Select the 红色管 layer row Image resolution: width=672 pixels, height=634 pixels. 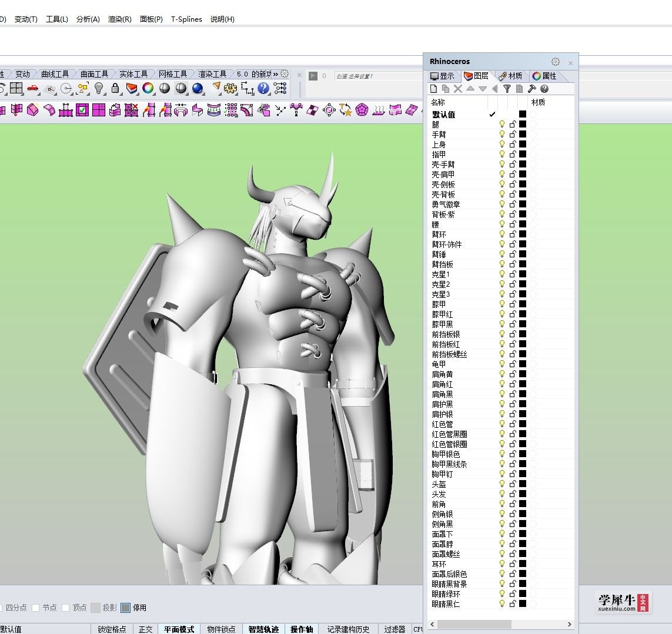500,424
